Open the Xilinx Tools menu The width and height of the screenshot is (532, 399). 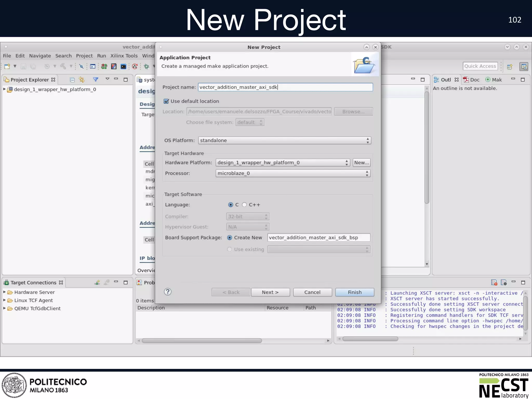click(124, 56)
